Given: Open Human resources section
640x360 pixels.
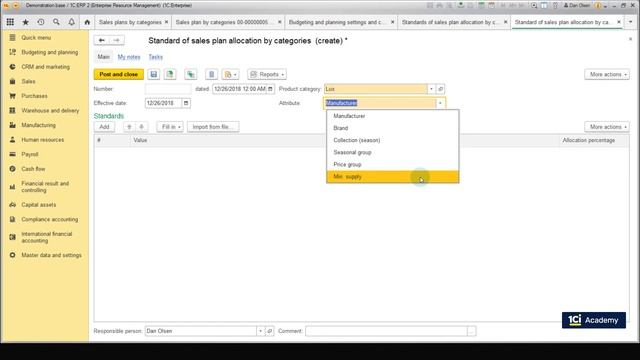Looking at the screenshot, I should 42,140.
